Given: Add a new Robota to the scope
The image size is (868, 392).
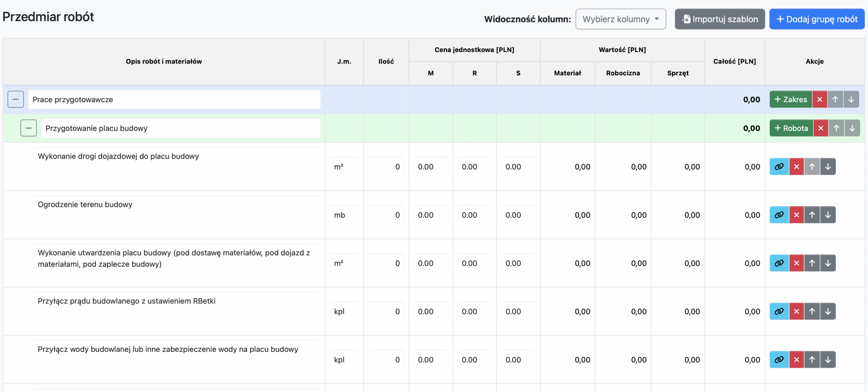Looking at the screenshot, I should pyautogui.click(x=791, y=128).
